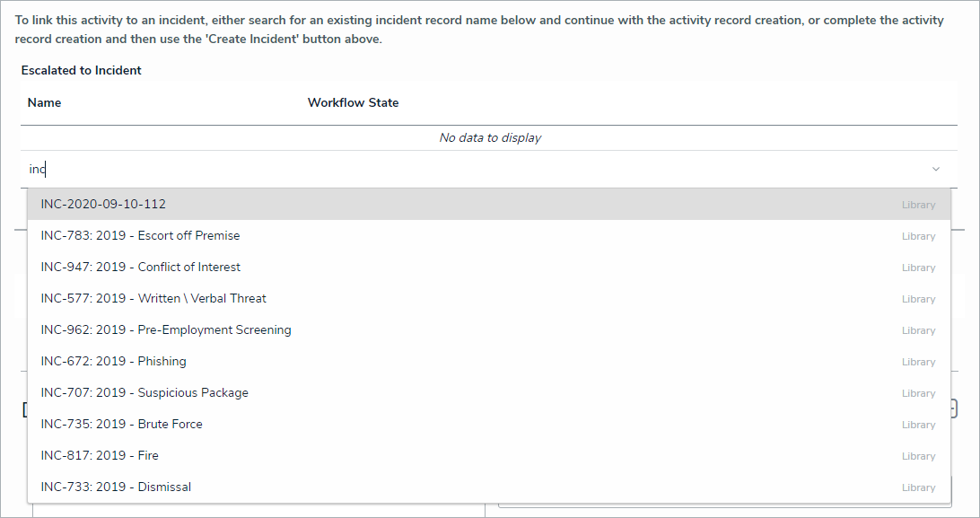
Task: Select incident INC-2020-09-10-112 from the list
Action: click(x=103, y=205)
